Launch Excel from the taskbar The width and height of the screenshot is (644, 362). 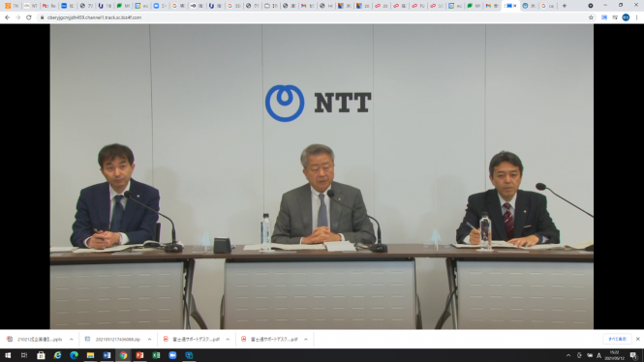point(156,355)
